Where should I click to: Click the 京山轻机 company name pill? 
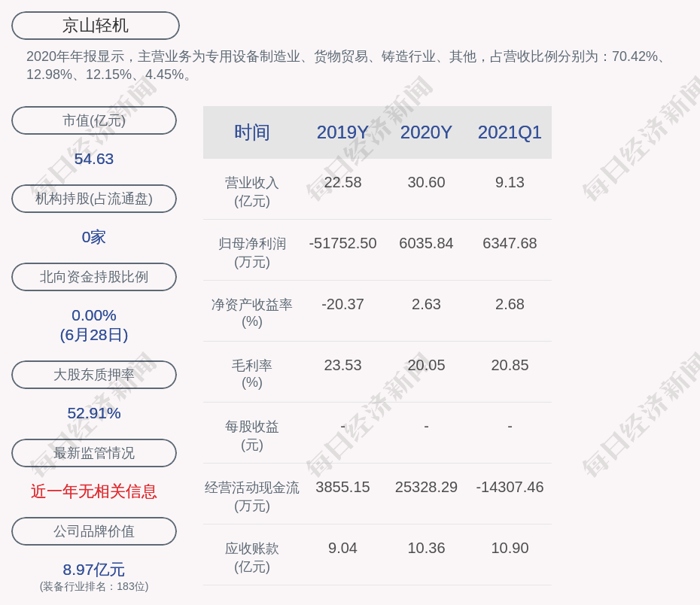(x=95, y=26)
